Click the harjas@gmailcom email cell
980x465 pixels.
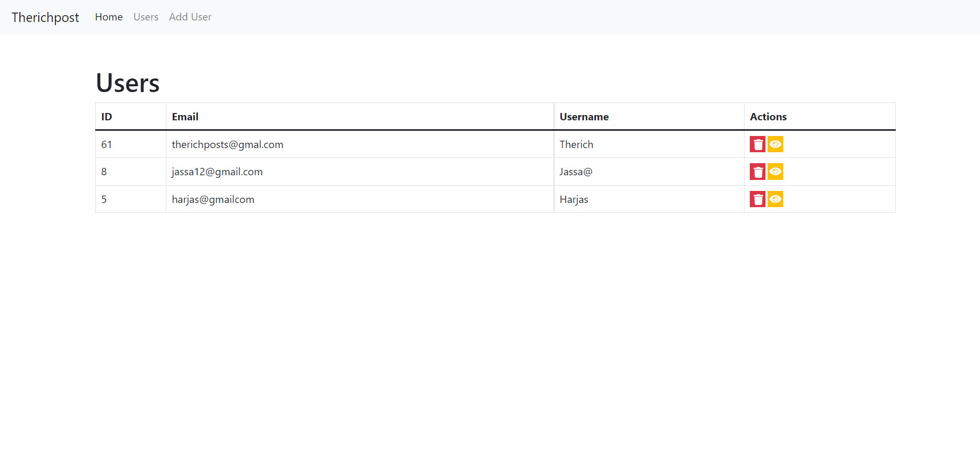tap(213, 199)
